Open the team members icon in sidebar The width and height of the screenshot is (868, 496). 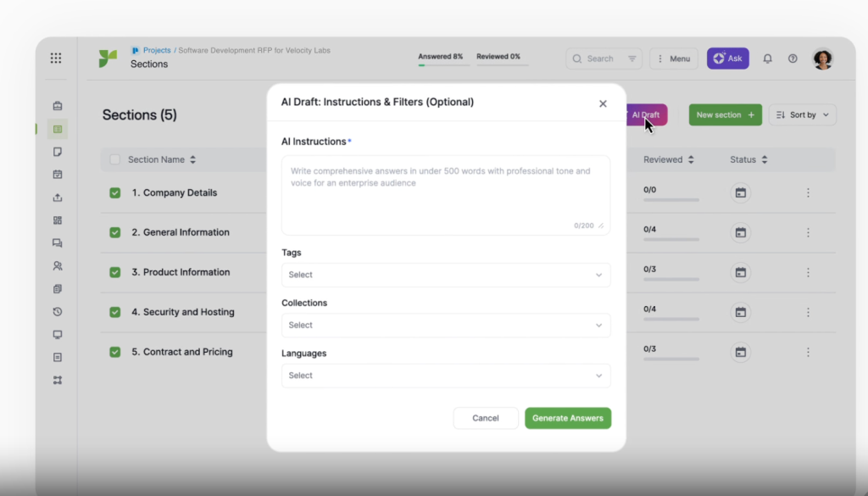coord(57,265)
